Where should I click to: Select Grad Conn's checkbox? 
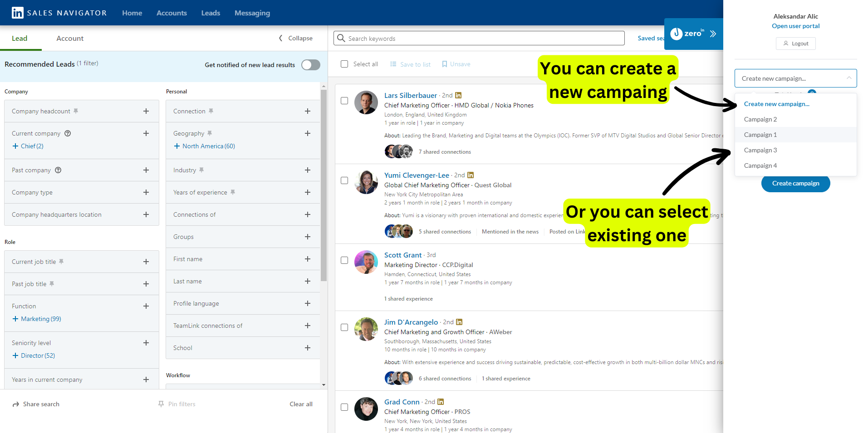pyautogui.click(x=344, y=407)
